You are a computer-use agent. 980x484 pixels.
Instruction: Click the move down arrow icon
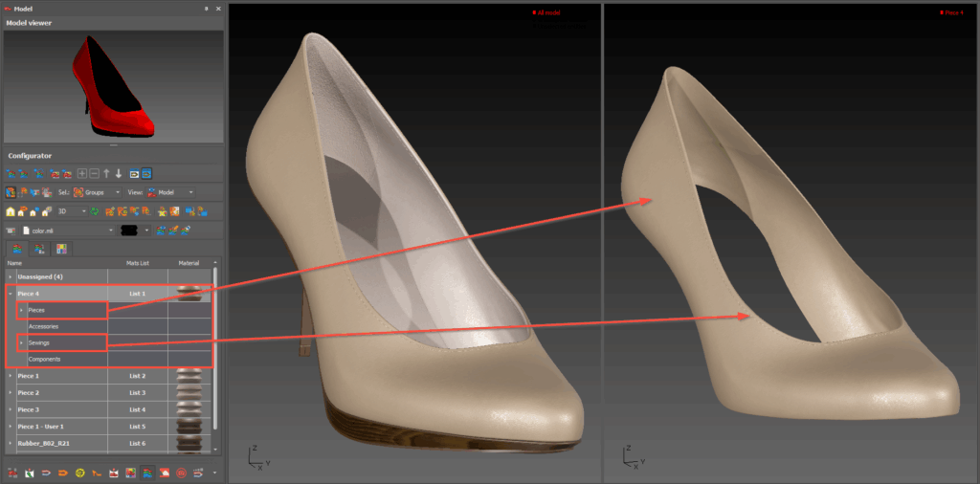click(119, 174)
